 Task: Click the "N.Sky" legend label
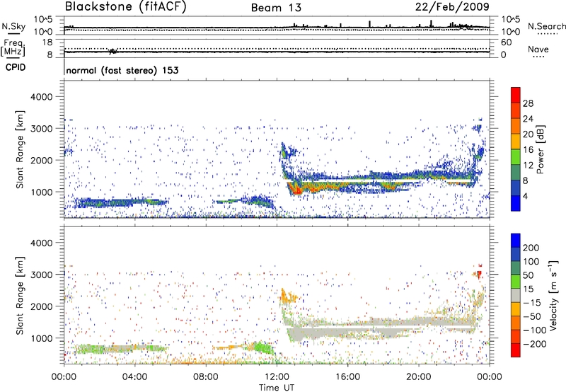[x=13, y=26]
